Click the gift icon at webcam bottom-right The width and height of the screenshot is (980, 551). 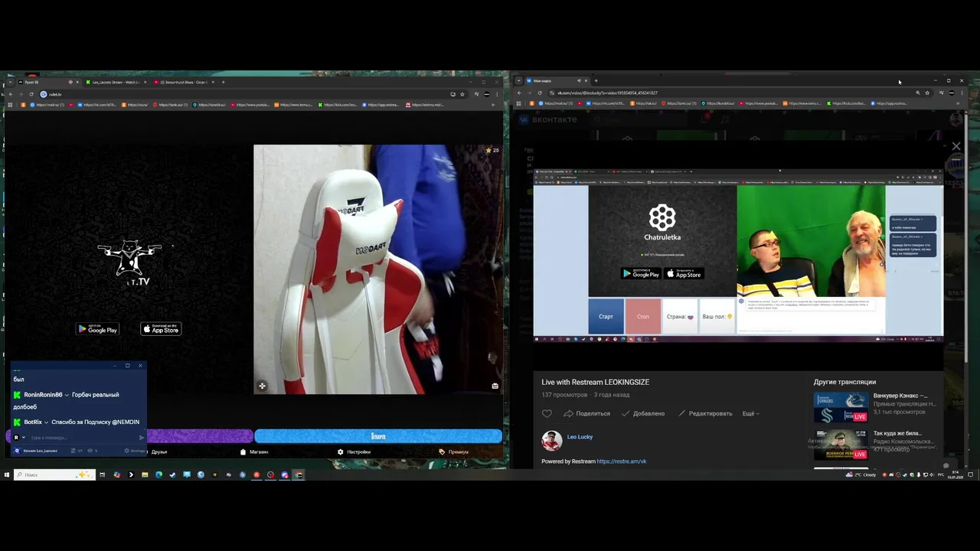click(x=495, y=386)
